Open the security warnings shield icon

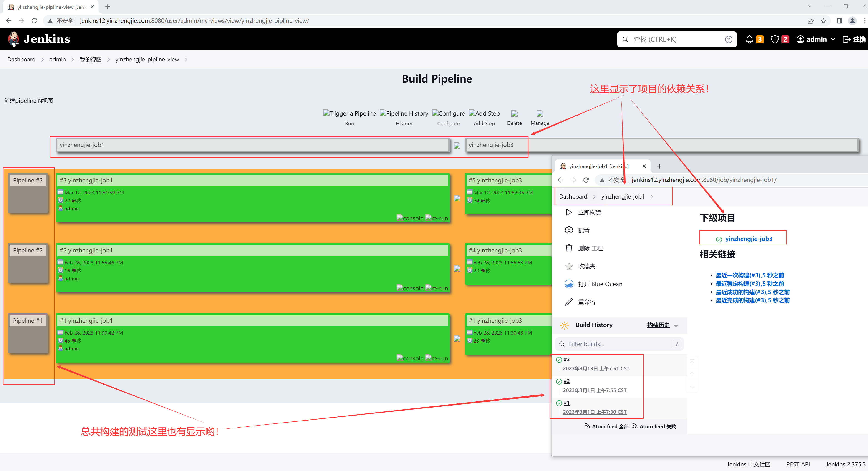pyautogui.click(x=775, y=39)
